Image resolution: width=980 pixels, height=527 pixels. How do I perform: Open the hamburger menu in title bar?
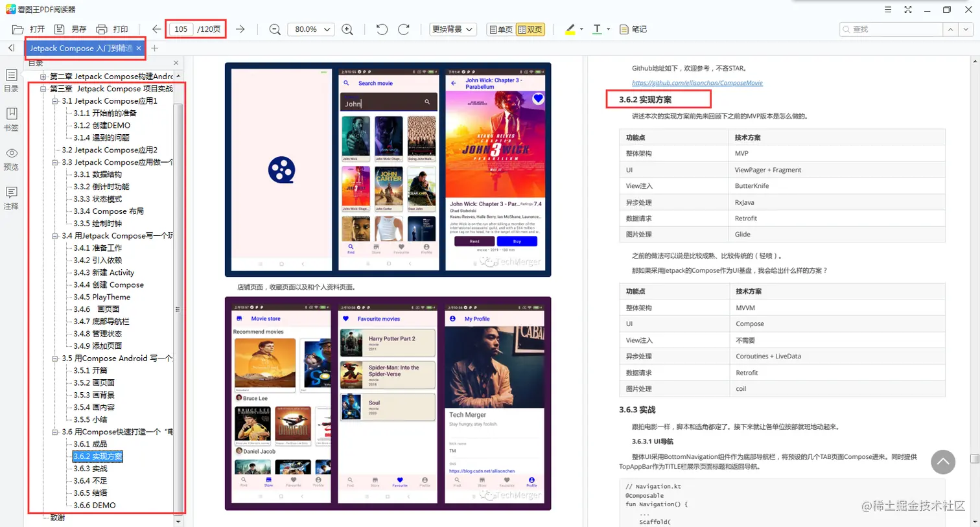pyautogui.click(x=888, y=9)
